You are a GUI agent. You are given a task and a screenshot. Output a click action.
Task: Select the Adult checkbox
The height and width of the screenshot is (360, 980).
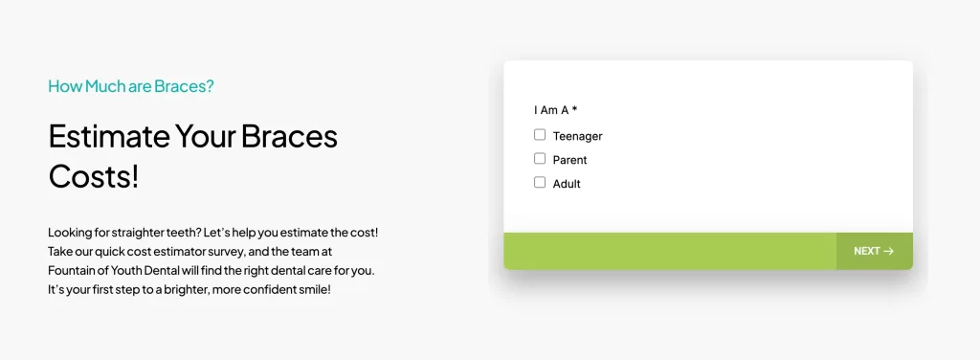pos(540,183)
